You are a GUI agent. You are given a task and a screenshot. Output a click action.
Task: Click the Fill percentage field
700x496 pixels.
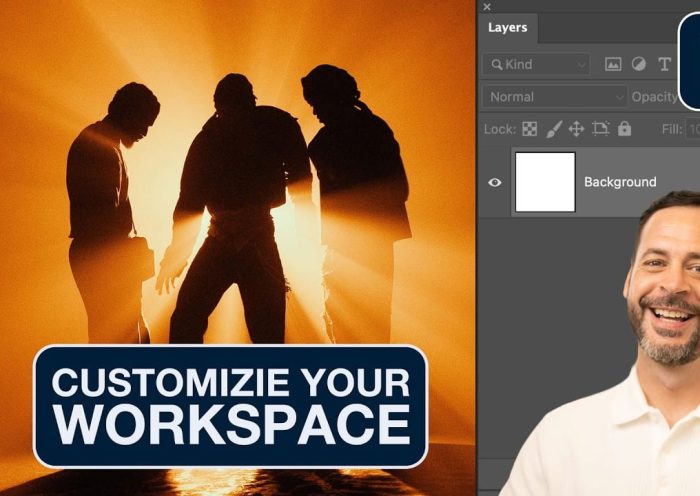pyautogui.click(x=692, y=129)
